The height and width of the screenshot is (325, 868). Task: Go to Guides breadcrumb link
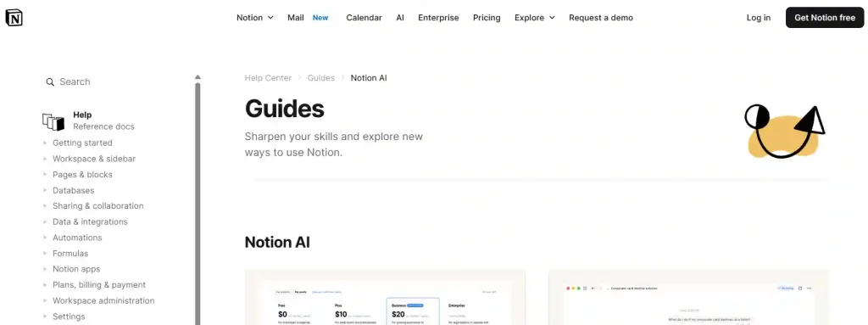click(x=321, y=78)
